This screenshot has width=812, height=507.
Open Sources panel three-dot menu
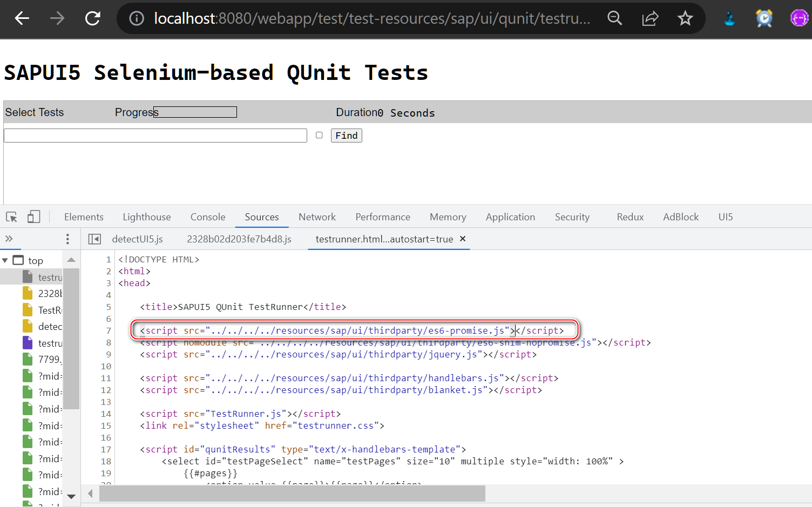(x=67, y=239)
